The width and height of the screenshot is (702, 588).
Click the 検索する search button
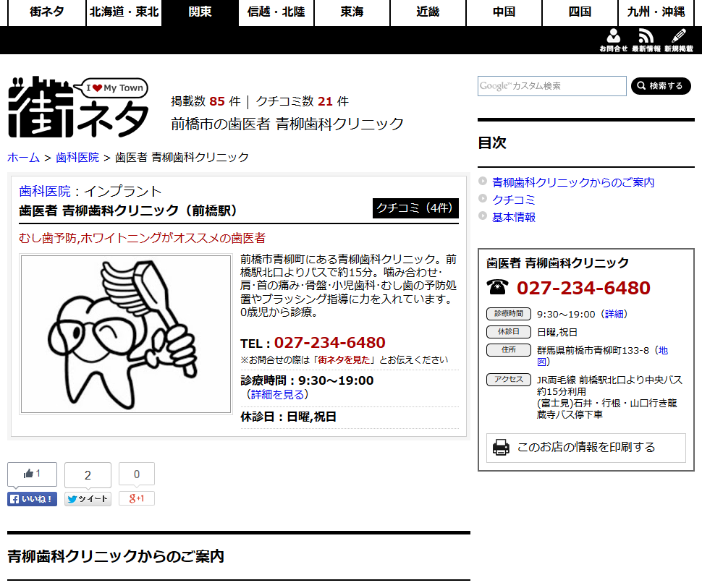661,86
